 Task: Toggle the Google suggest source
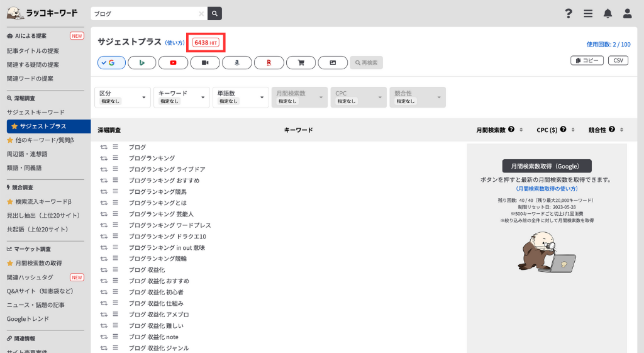(111, 62)
